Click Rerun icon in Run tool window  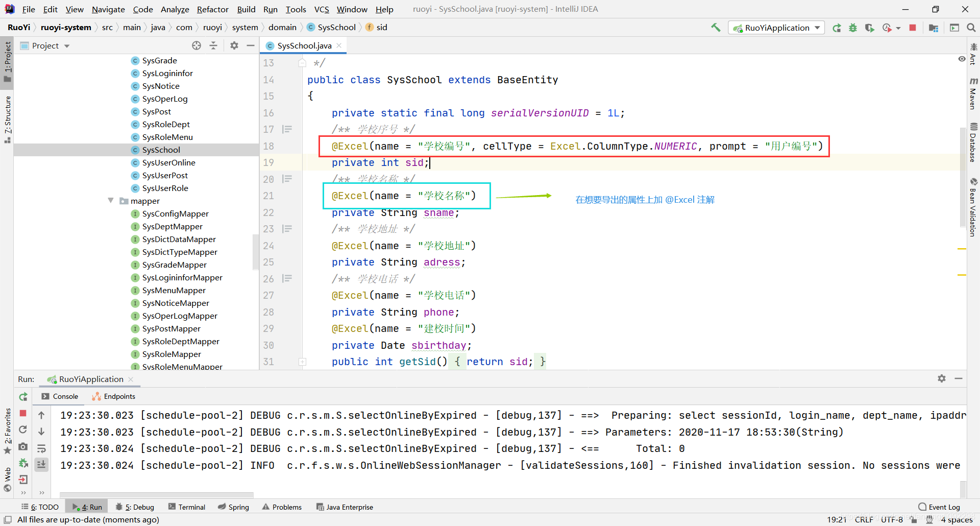click(x=23, y=397)
